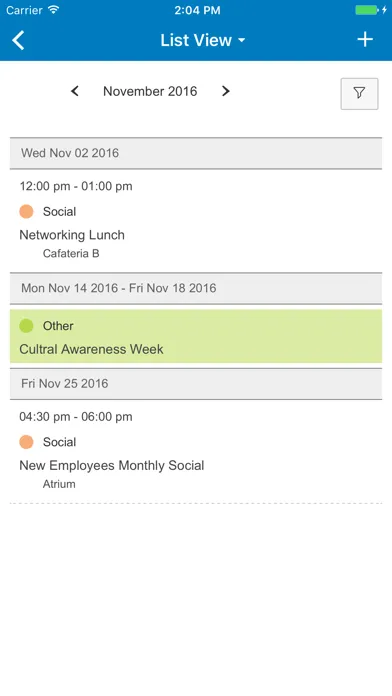Click the orange Social dot for Networking Lunch

click(26, 211)
